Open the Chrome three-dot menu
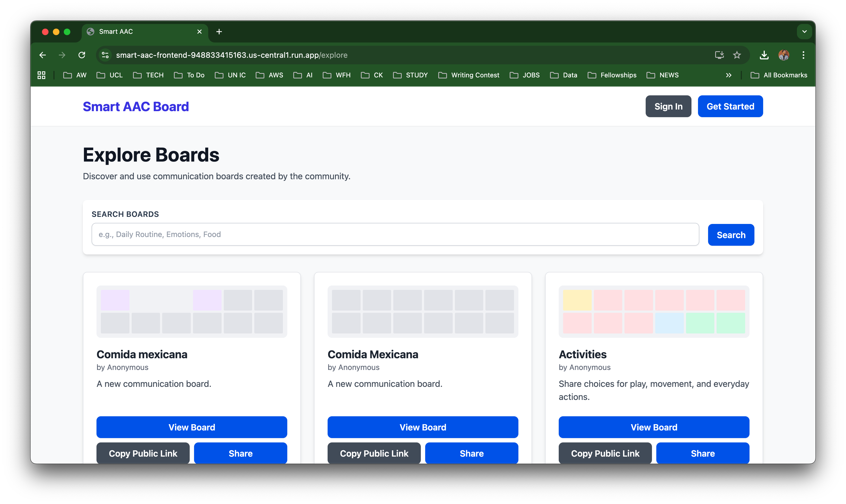Image resolution: width=846 pixels, height=504 pixels. [803, 55]
